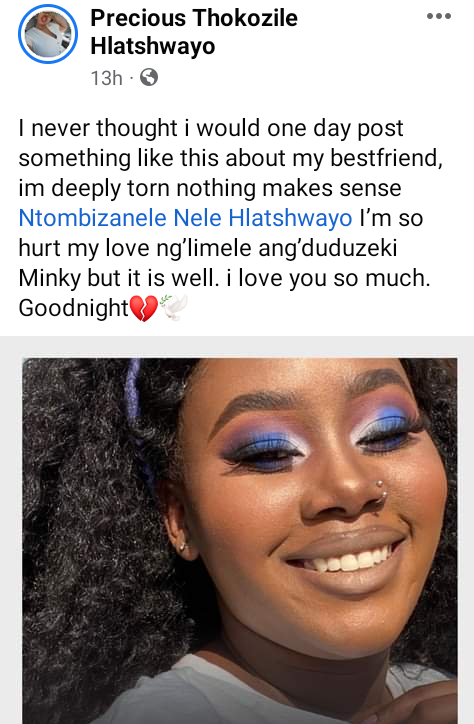474x724 pixels.
Task: Open Precious Thokozile's profile picture
Action: pos(48,34)
